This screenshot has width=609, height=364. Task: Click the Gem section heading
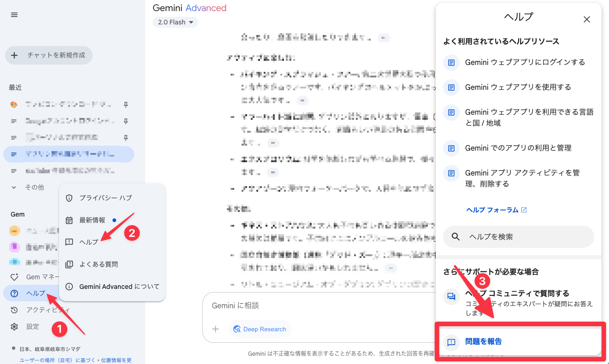pos(18,214)
